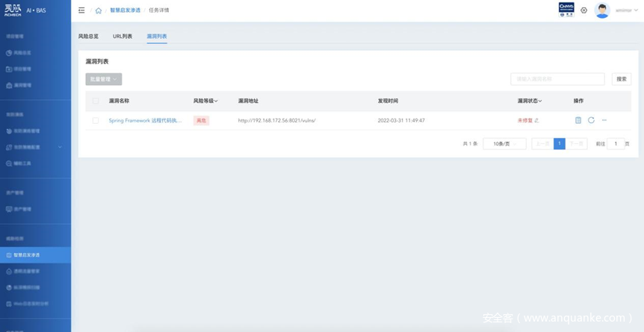Click the refresh/retest icon in row
Image resolution: width=644 pixels, height=332 pixels.
point(591,120)
